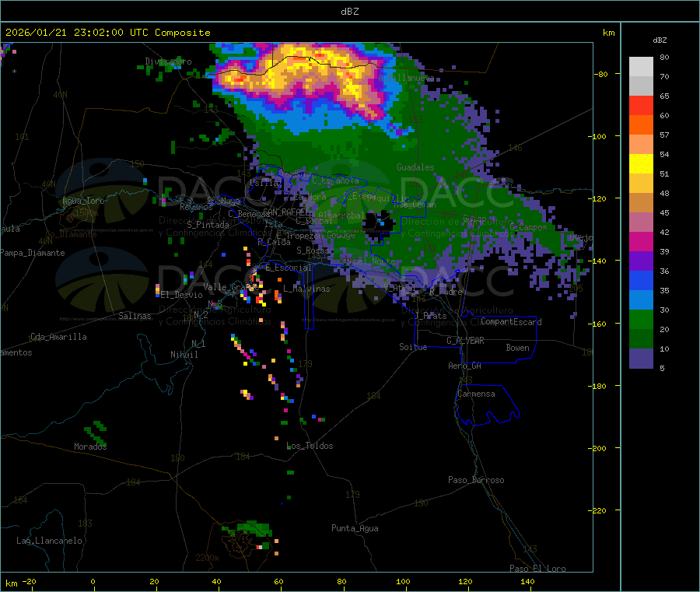Click the Soitue location label

[x=413, y=347]
